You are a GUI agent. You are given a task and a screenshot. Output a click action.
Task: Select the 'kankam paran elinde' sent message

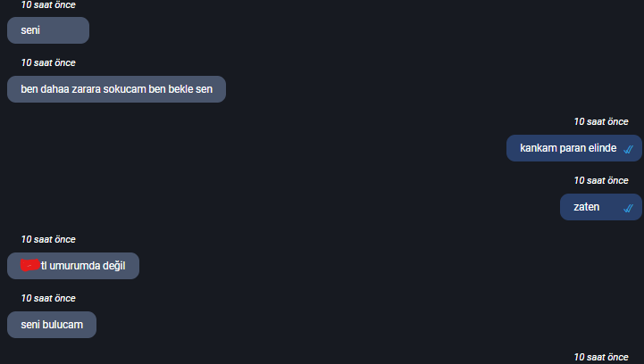pyautogui.click(x=573, y=148)
